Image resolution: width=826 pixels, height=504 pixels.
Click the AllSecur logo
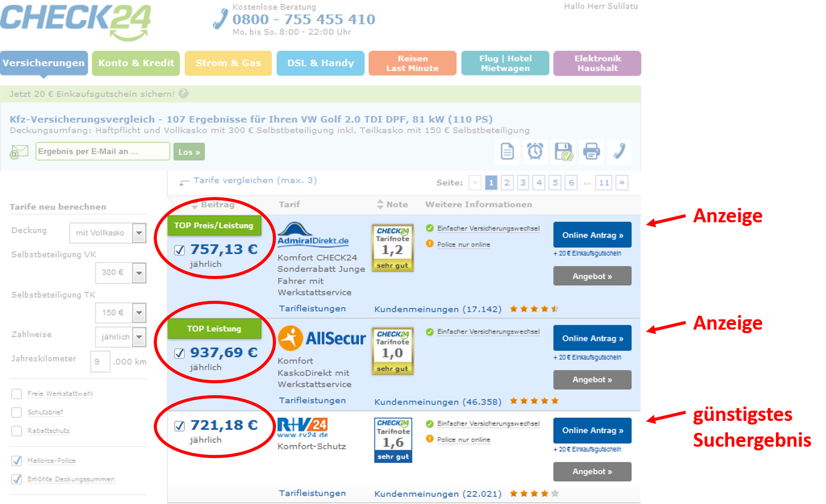pyautogui.click(x=322, y=338)
